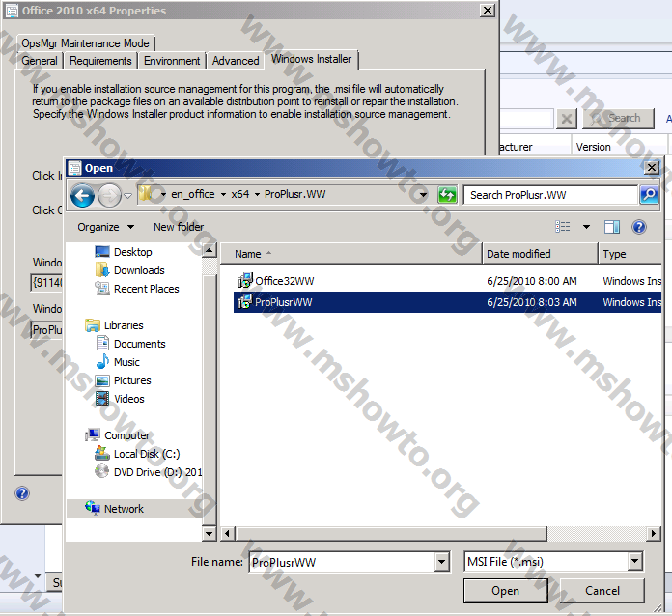The height and width of the screenshot is (616, 672).
Task: Select Music library
Action: pos(126,362)
